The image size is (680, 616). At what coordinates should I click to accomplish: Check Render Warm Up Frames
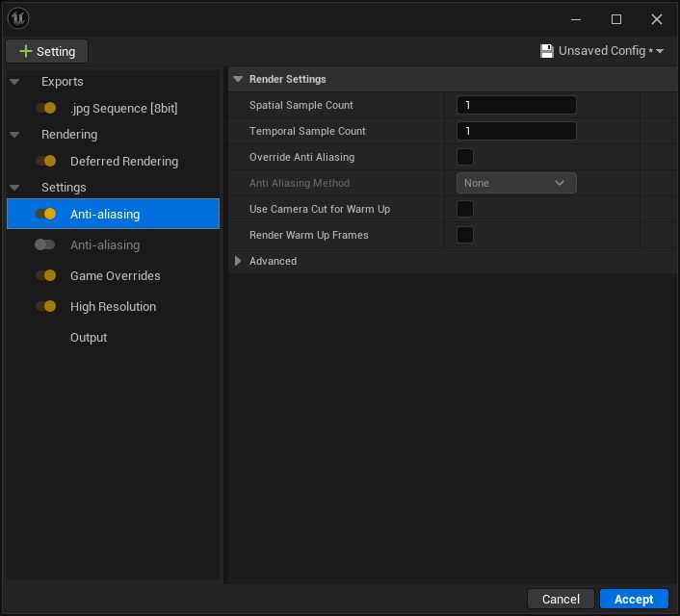465,235
